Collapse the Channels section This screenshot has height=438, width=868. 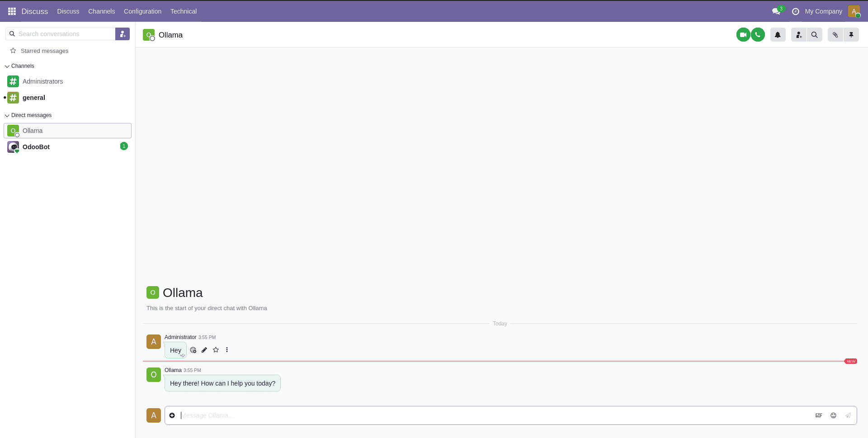pyautogui.click(x=7, y=66)
